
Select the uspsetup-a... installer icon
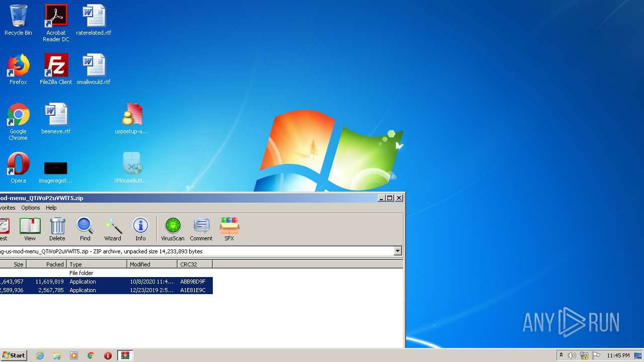tap(132, 119)
